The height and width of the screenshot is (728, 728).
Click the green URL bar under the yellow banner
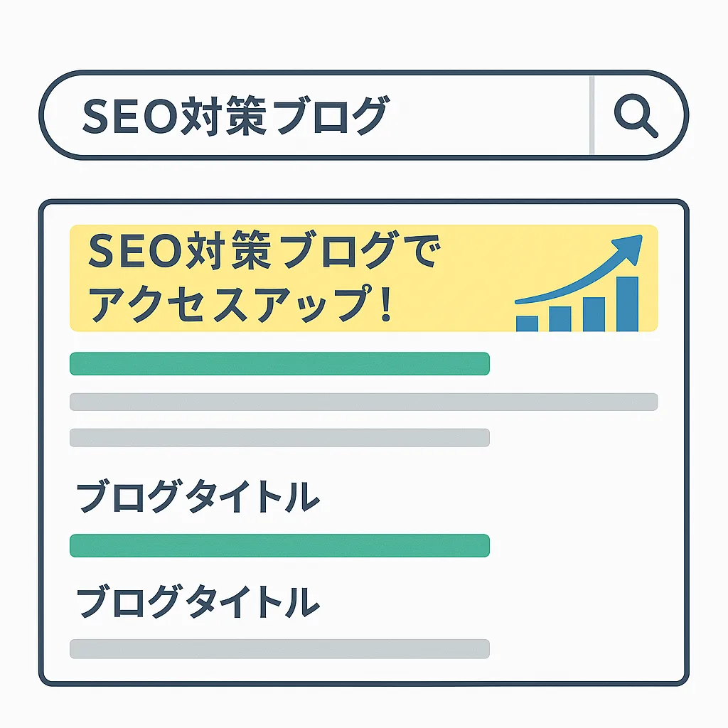(x=279, y=363)
